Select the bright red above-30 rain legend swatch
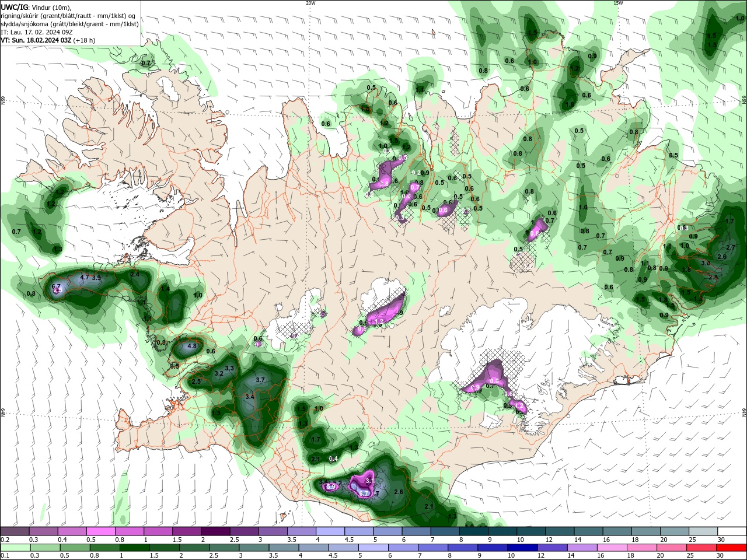Viewport: 747px width, 560px height. 732,548
